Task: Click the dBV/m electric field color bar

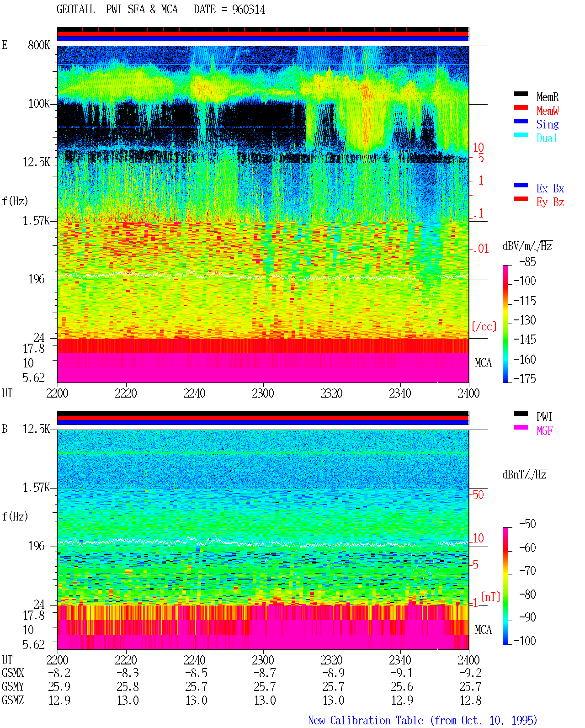Action: (x=505, y=324)
